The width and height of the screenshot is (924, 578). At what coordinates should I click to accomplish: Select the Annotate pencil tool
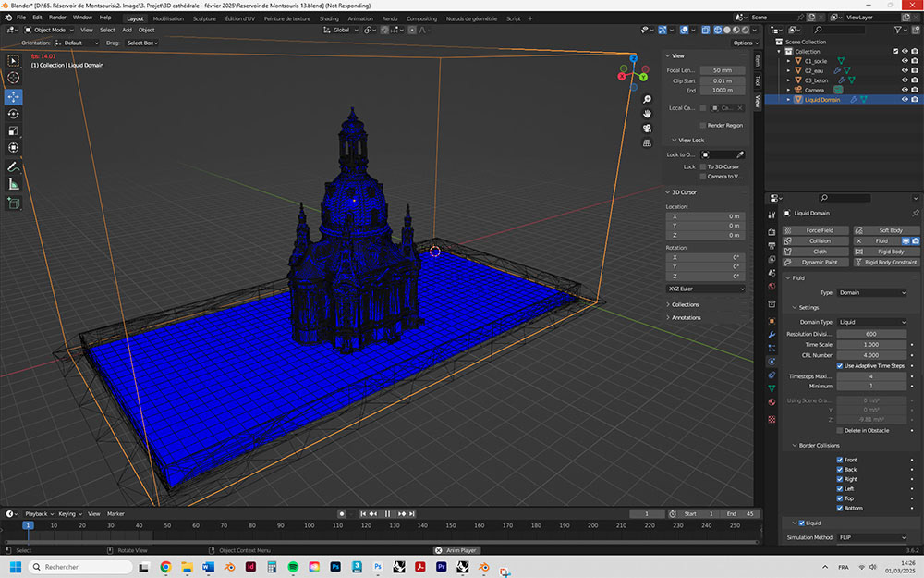(14, 167)
